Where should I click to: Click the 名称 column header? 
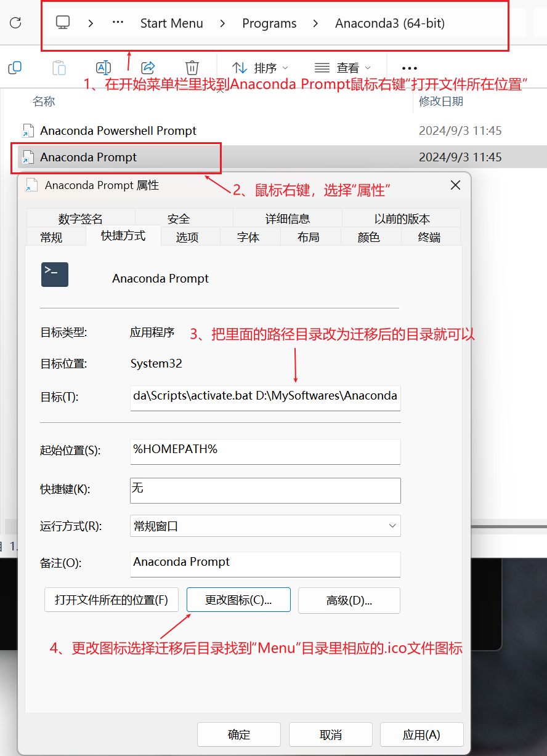(x=44, y=102)
